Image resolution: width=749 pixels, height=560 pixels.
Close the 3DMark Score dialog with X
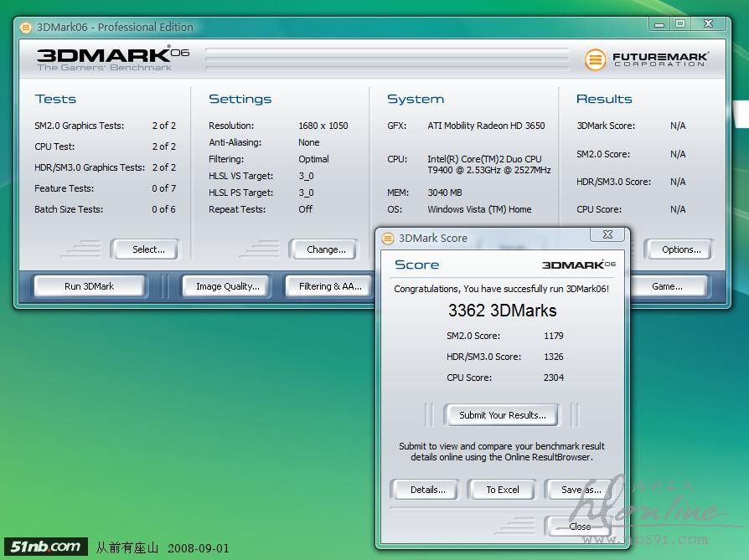click(607, 235)
